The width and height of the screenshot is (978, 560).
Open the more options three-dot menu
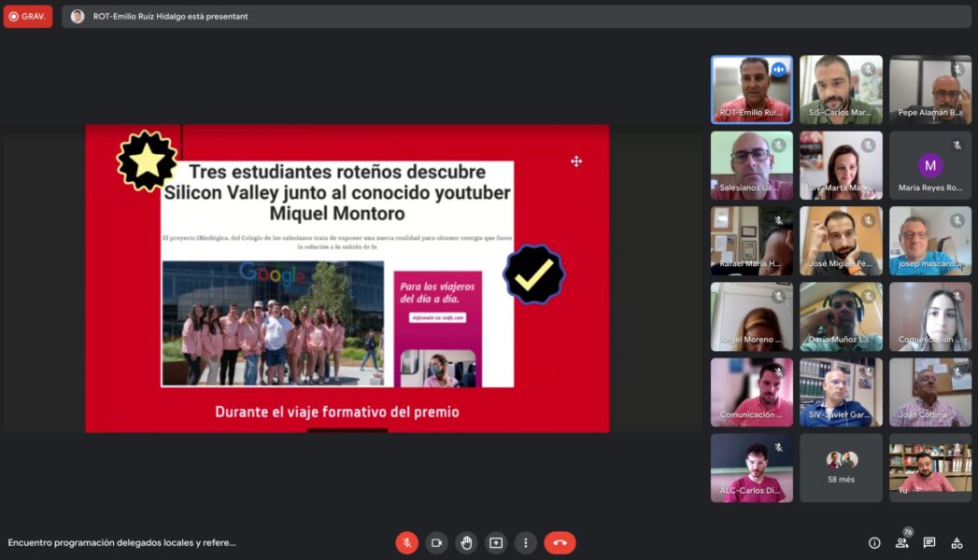point(526,542)
